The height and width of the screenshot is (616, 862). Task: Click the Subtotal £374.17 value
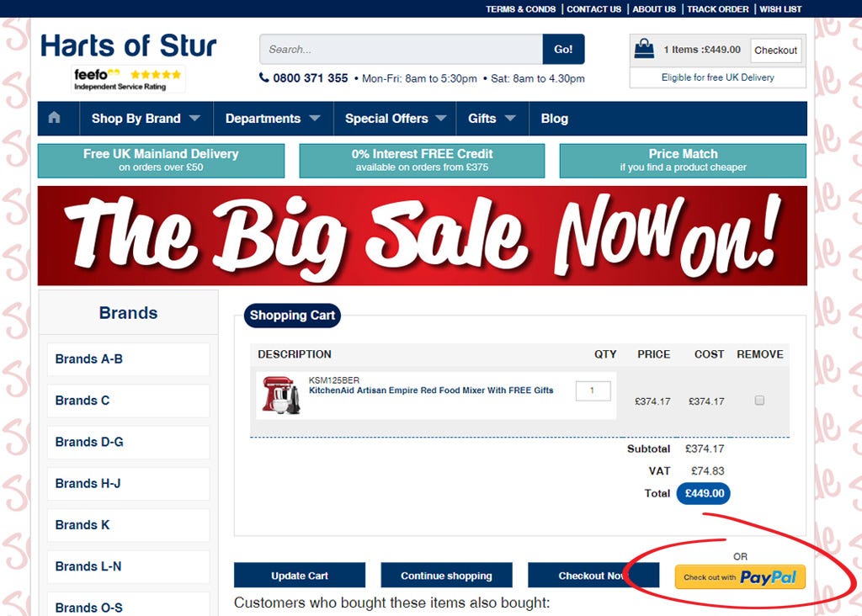pos(705,449)
